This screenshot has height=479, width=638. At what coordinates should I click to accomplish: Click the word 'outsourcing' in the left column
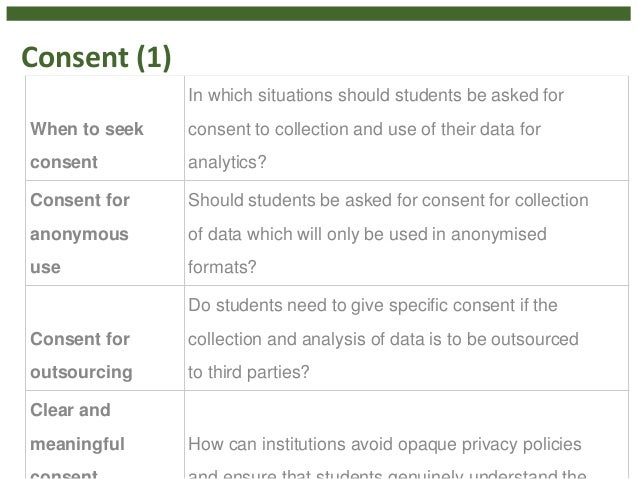click(x=81, y=372)
